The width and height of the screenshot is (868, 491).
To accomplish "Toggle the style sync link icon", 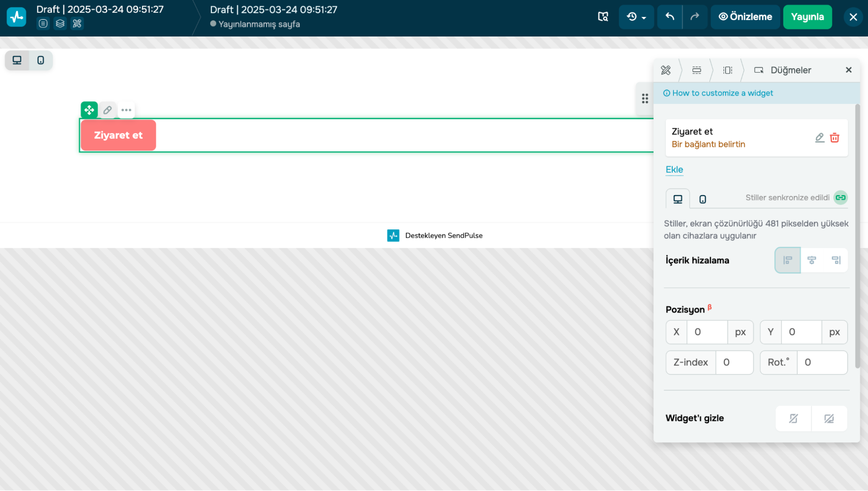I will pos(841,198).
